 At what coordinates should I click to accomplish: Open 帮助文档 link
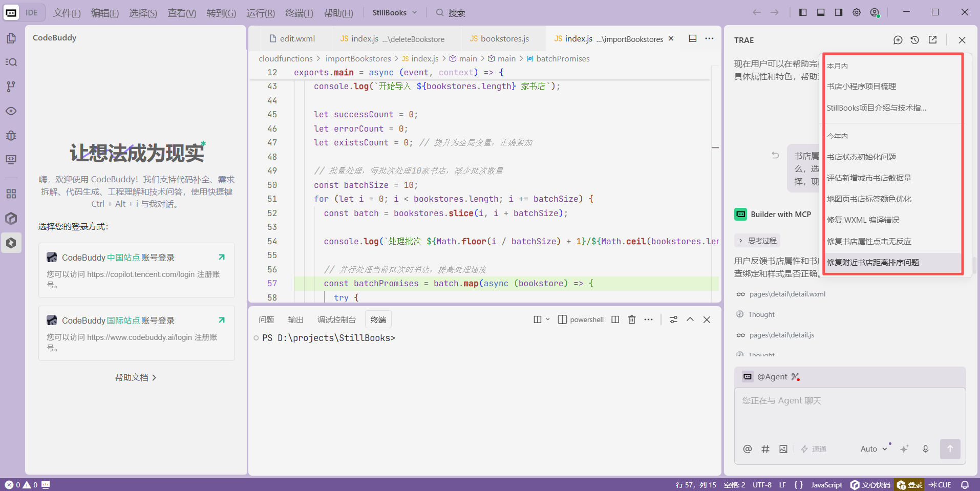click(x=136, y=377)
